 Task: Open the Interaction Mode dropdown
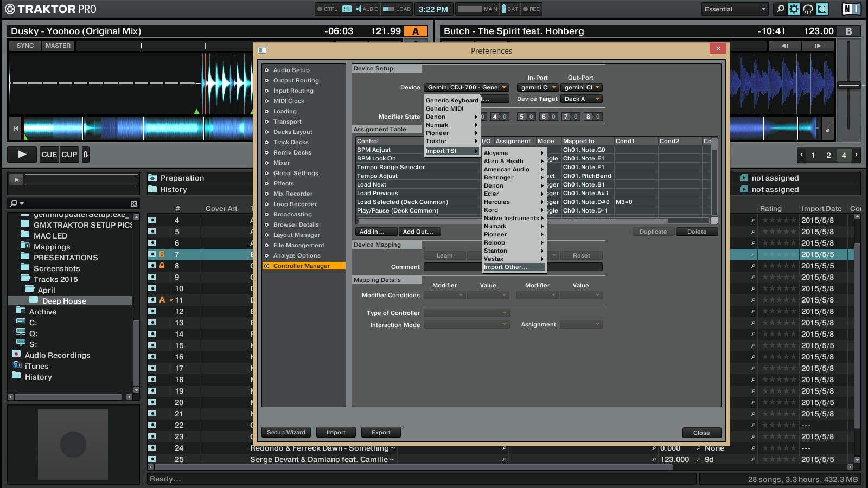467,324
